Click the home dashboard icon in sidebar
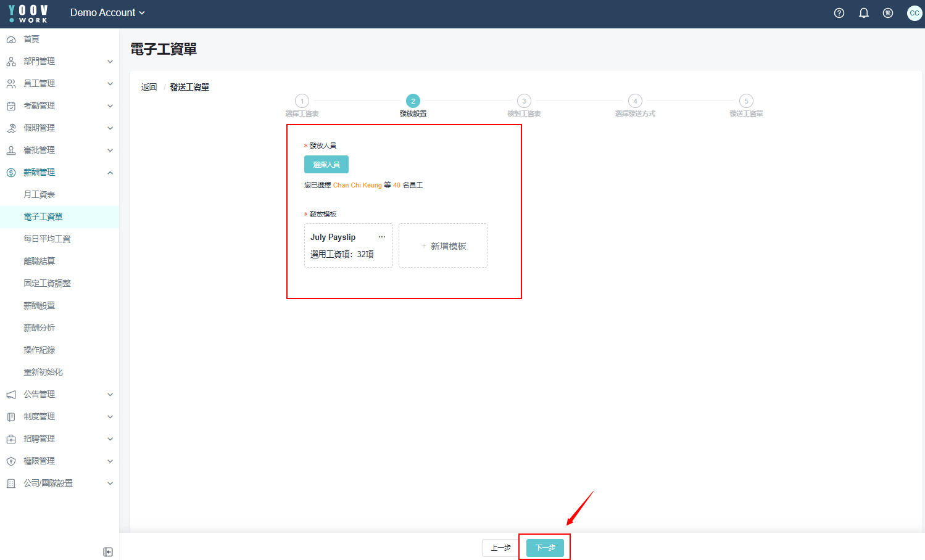 [x=11, y=39]
